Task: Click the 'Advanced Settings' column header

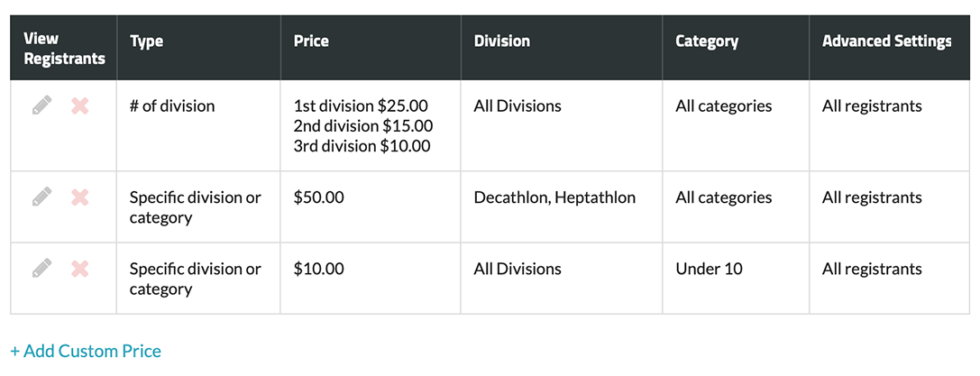Action: point(886,41)
